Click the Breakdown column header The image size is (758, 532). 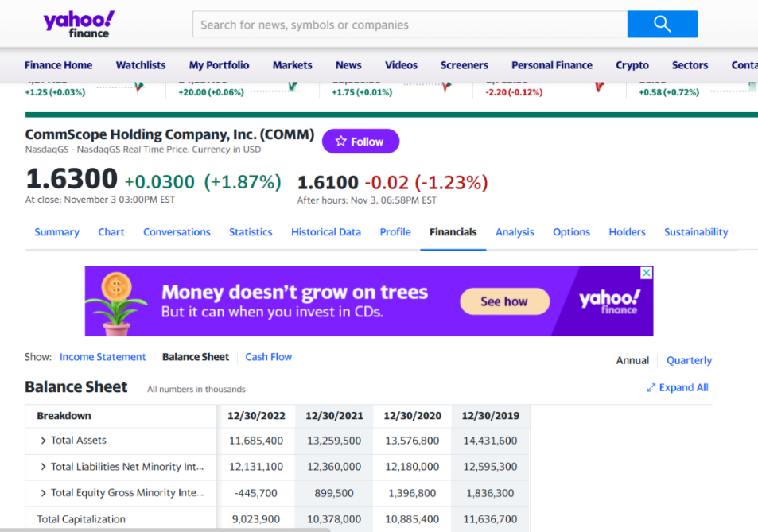pos(64,416)
